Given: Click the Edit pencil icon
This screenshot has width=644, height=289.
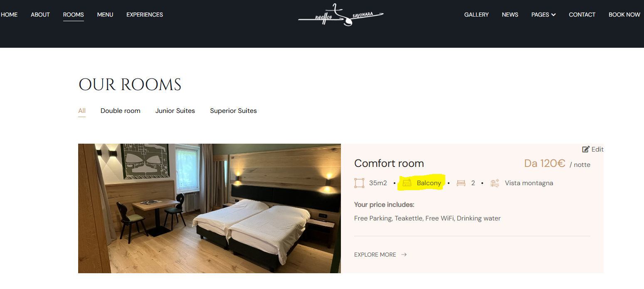Looking at the screenshot, I should 586,149.
